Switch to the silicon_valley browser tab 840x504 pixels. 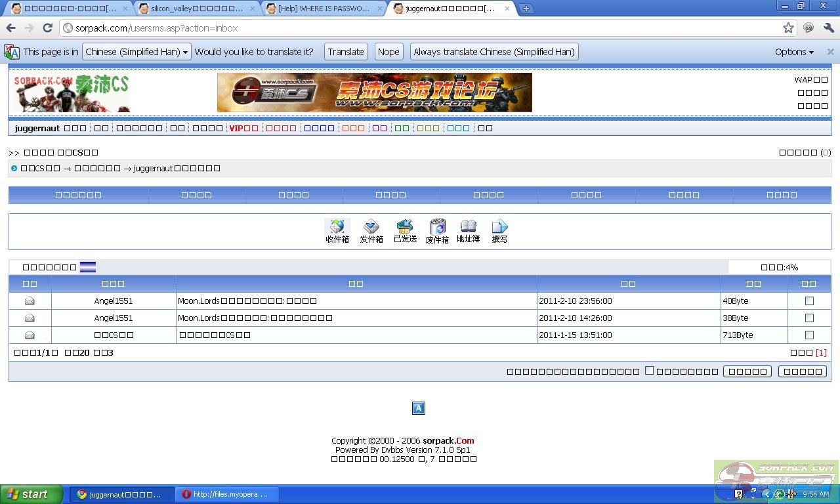197,9
